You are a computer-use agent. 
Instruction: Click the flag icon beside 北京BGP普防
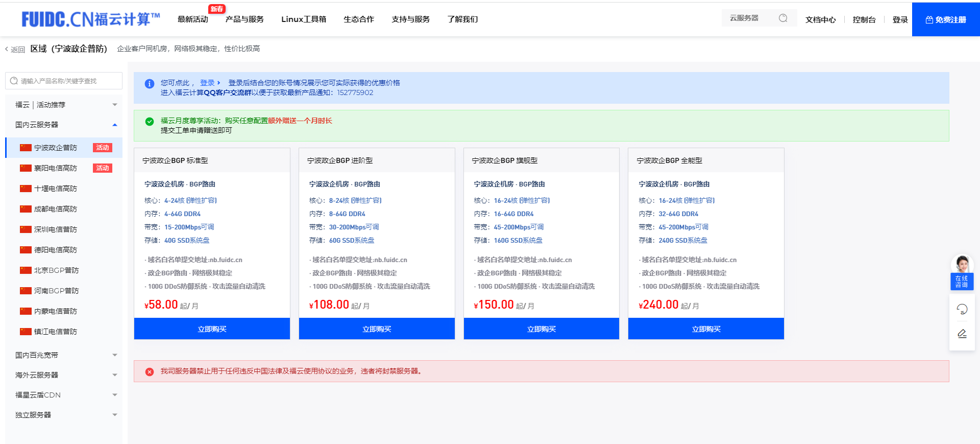[26, 270]
